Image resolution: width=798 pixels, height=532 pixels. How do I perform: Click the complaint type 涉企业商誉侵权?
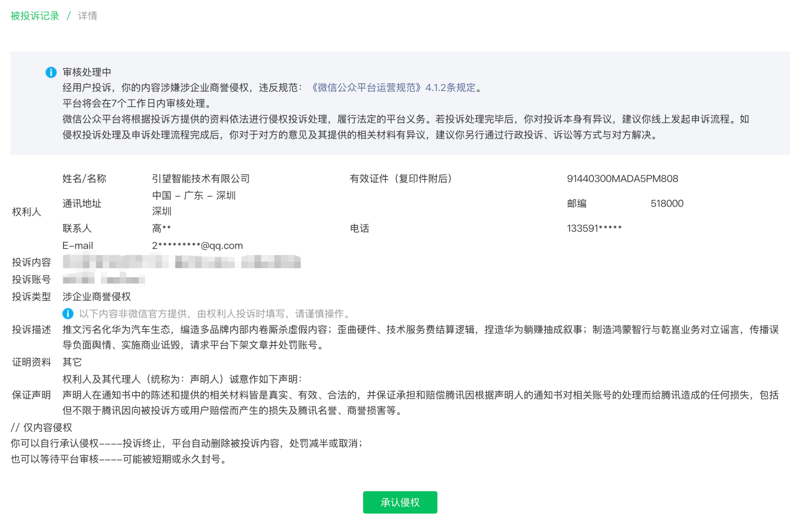point(97,297)
